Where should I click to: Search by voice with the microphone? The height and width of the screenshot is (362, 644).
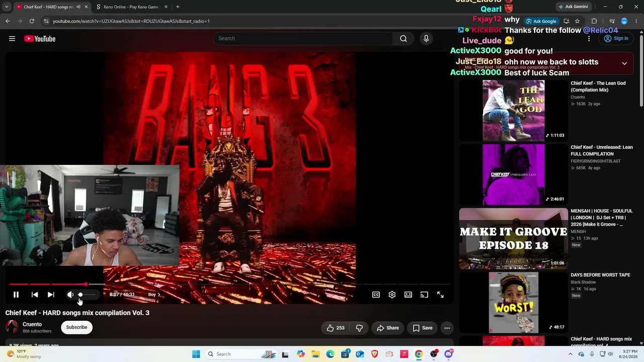426,38
